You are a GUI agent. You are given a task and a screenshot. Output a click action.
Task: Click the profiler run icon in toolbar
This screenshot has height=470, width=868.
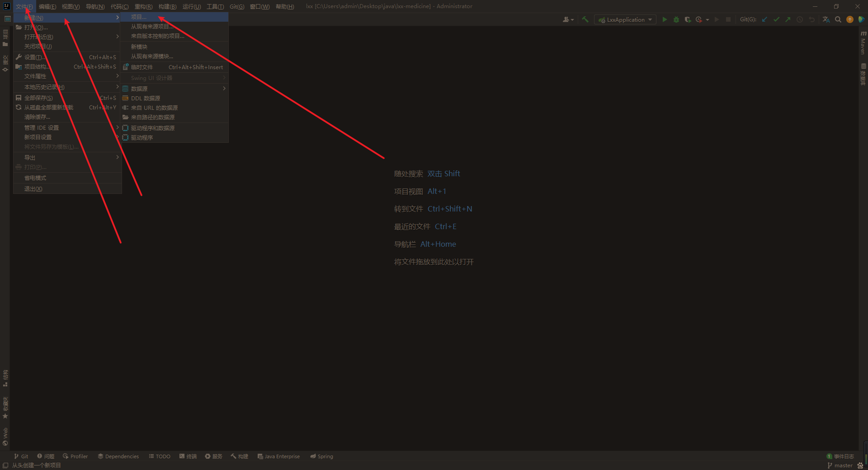pos(699,19)
